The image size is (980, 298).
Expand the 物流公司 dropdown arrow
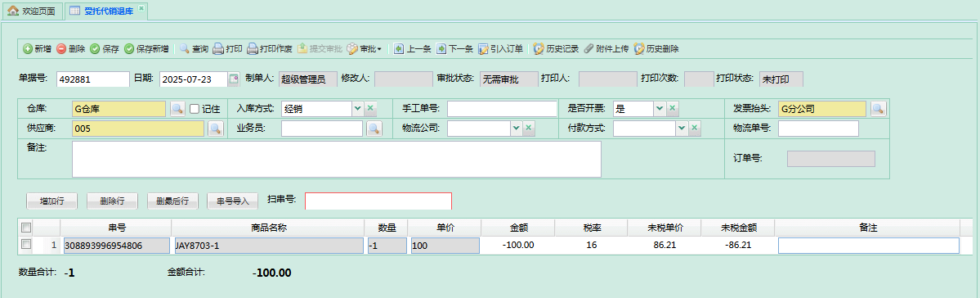[x=516, y=129]
